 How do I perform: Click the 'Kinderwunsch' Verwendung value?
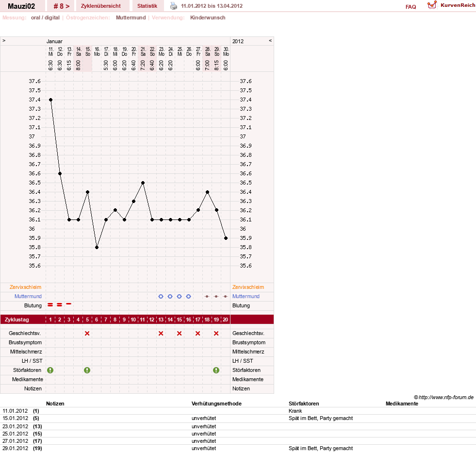208,17
